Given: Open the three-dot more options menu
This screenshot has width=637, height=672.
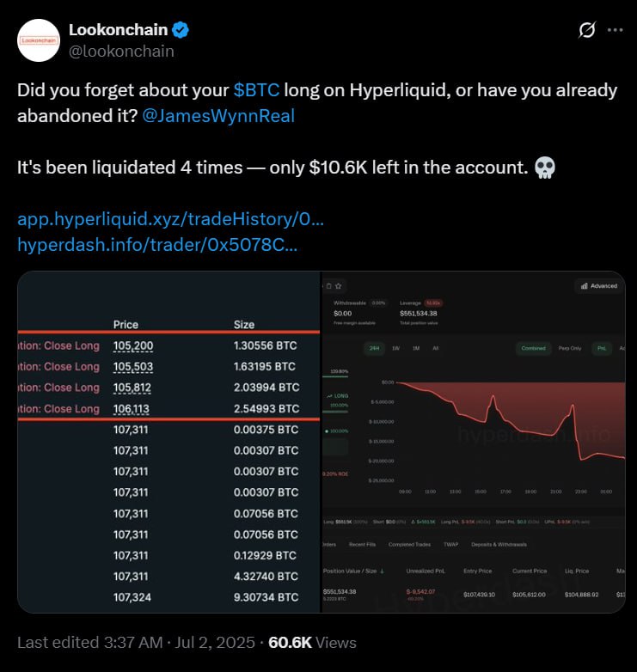Looking at the screenshot, I should (616, 30).
